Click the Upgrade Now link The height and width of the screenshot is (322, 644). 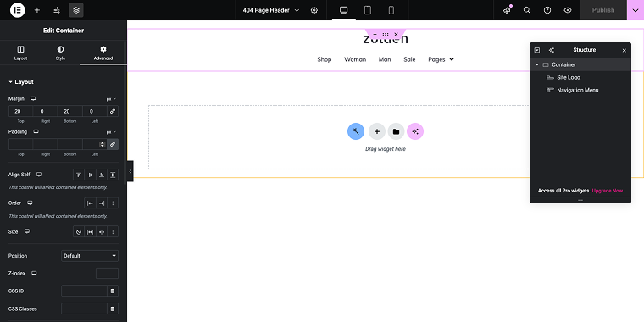click(607, 191)
